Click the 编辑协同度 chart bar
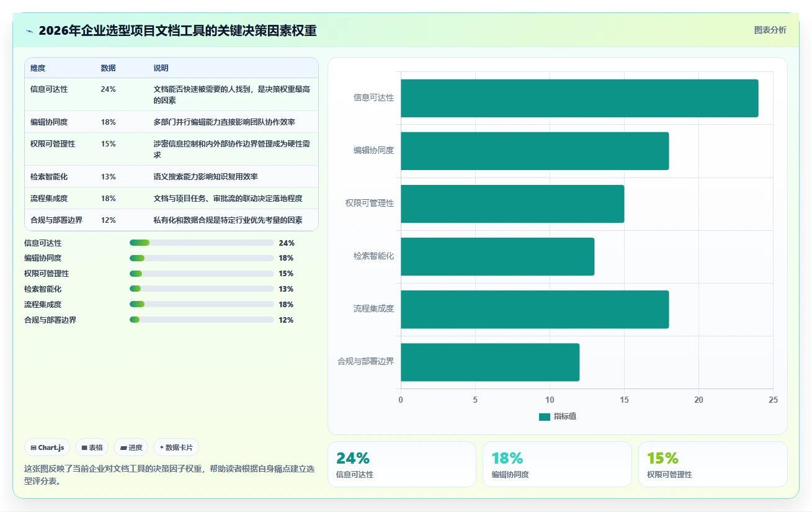Image resolution: width=812 pixels, height=512 pixels. click(535, 151)
